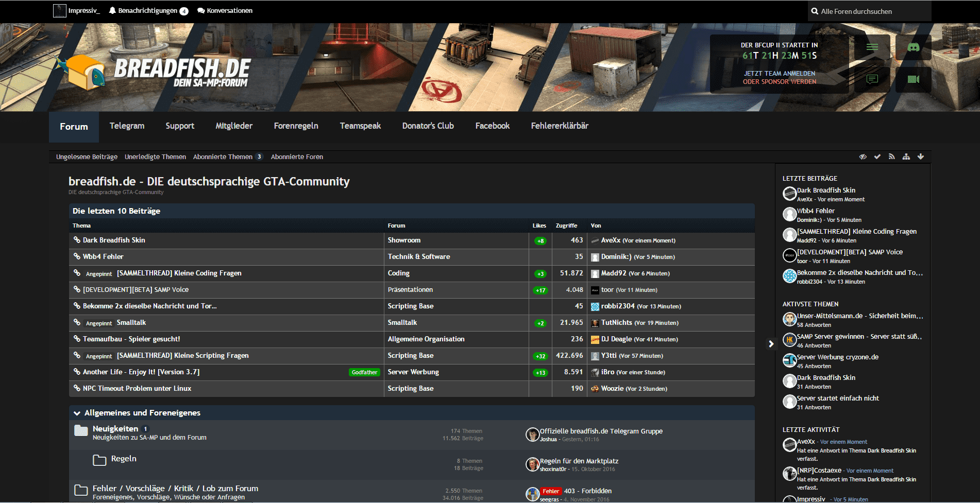Open the Support menu item
Image resolution: width=980 pixels, height=503 pixels.
click(x=180, y=126)
